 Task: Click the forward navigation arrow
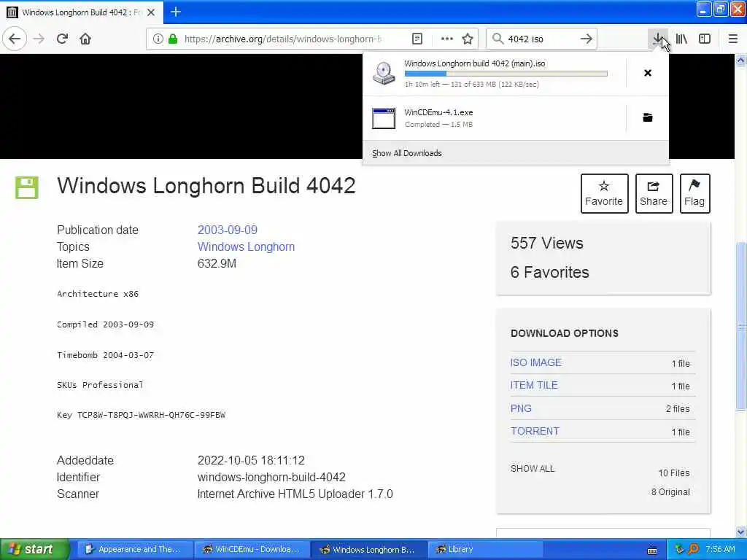click(x=39, y=39)
